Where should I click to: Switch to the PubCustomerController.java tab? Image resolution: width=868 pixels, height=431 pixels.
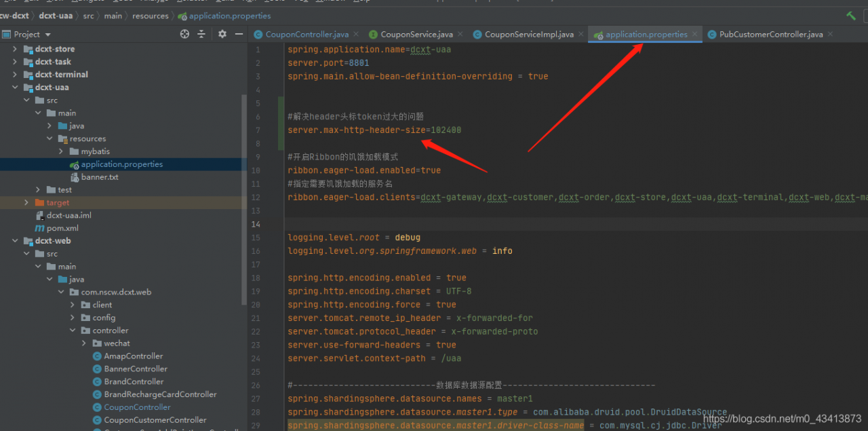tap(770, 33)
